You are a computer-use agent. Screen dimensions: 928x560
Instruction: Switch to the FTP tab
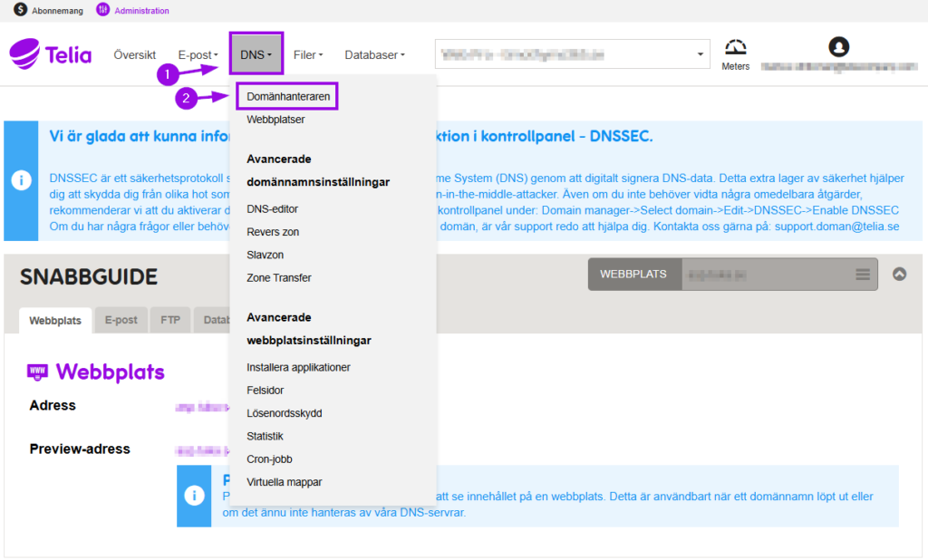pyautogui.click(x=170, y=320)
